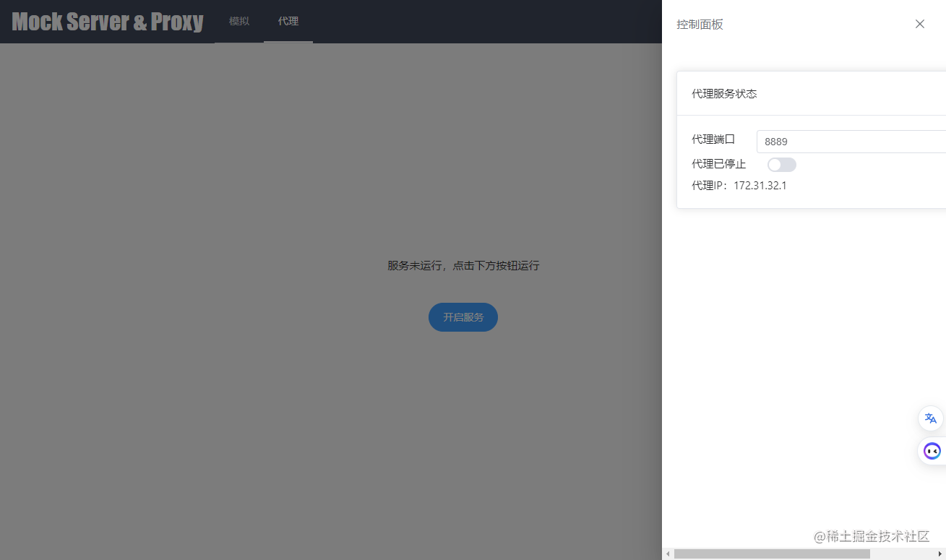Switch to the 代理 tab
The height and width of the screenshot is (560, 946).
click(288, 22)
